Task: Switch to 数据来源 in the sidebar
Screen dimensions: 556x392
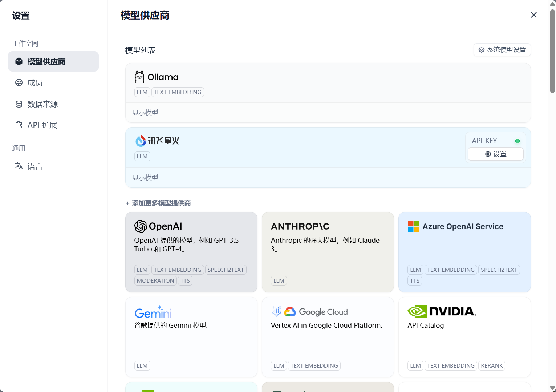Action: 42,104
